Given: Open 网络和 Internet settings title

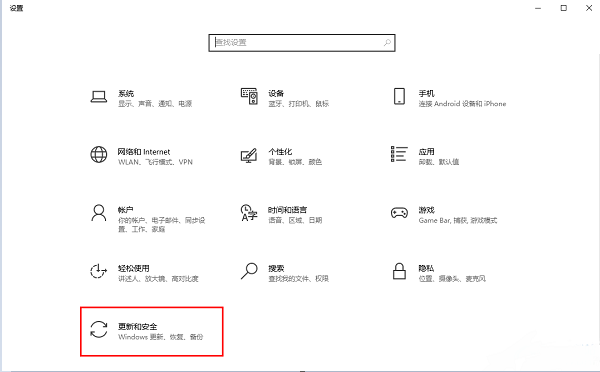Looking at the screenshot, I should (144, 152).
